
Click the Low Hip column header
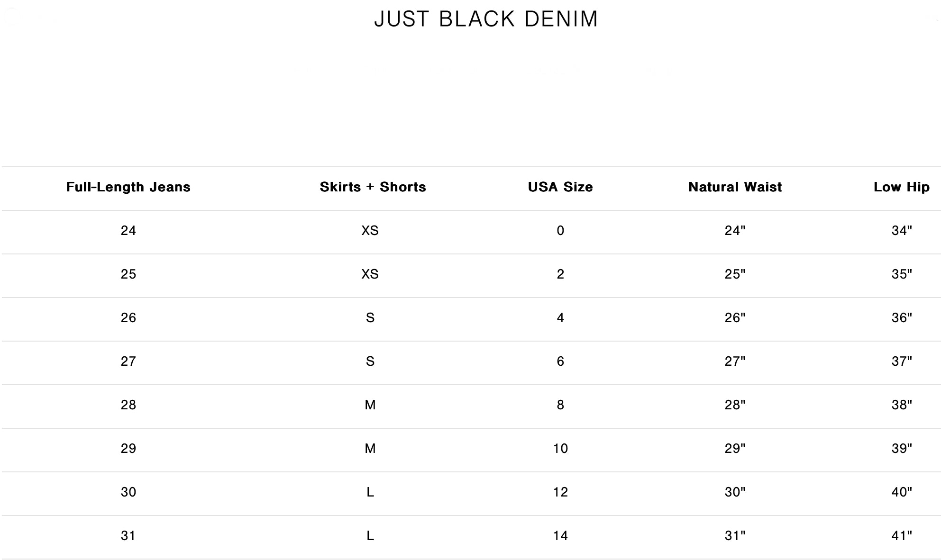pos(901,187)
